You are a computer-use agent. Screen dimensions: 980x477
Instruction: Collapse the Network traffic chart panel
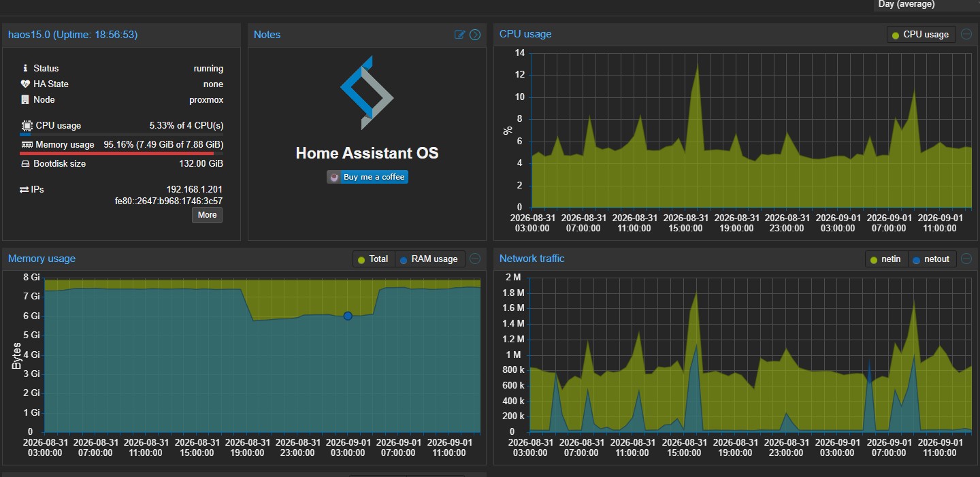[x=966, y=259]
